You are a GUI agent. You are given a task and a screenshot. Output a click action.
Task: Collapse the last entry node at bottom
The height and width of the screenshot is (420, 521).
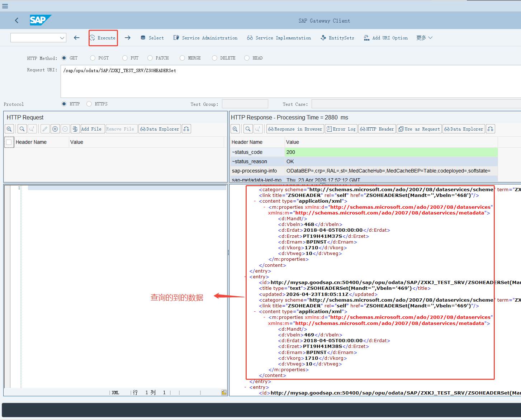click(245, 387)
